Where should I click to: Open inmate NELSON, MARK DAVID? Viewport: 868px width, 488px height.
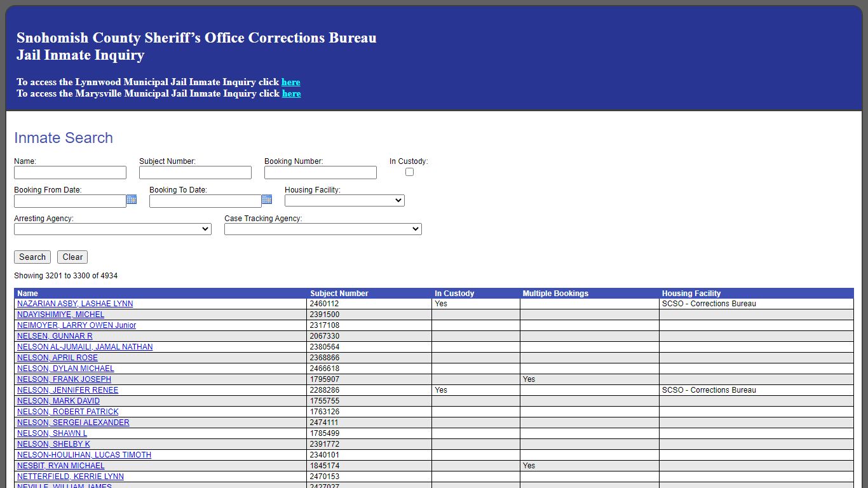58,401
